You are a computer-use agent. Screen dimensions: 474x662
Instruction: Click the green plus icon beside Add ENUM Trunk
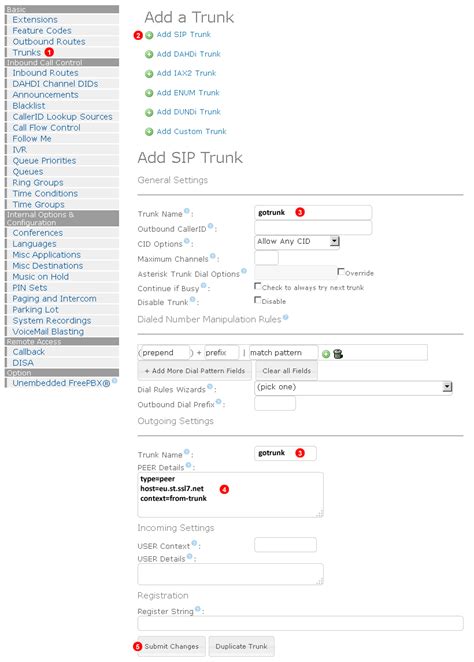[149, 93]
